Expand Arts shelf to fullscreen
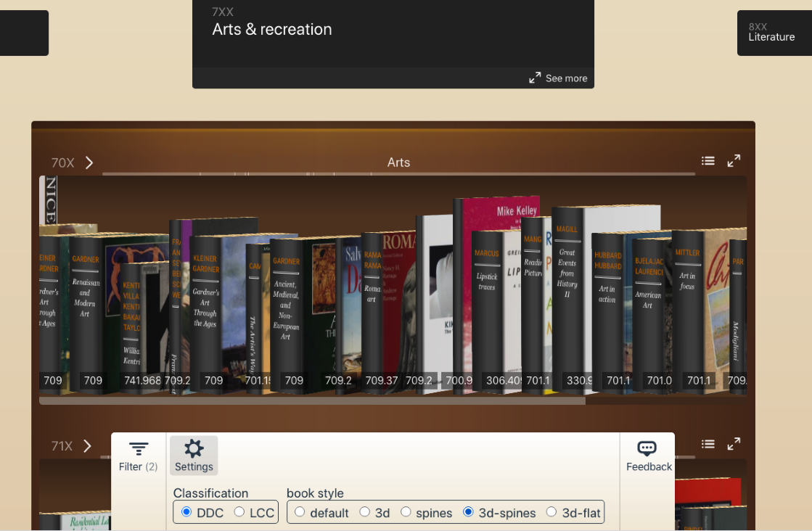This screenshot has height=531, width=812. (734, 161)
